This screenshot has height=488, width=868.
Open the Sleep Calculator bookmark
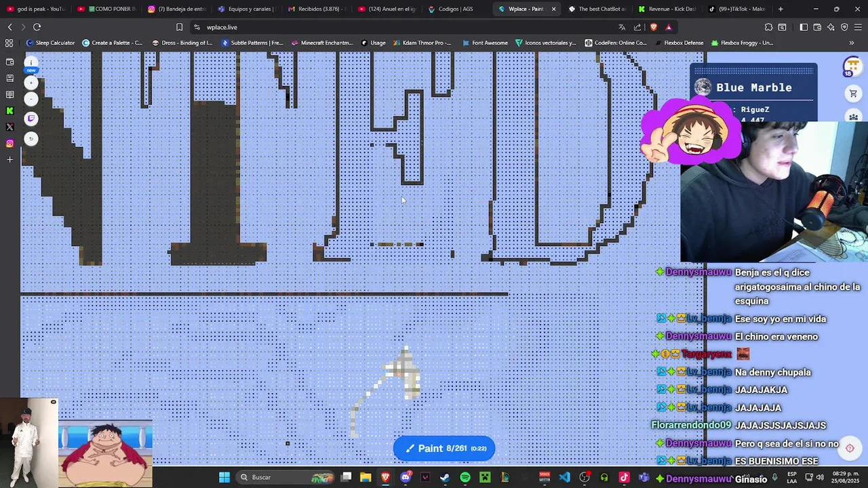[x=51, y=43]
